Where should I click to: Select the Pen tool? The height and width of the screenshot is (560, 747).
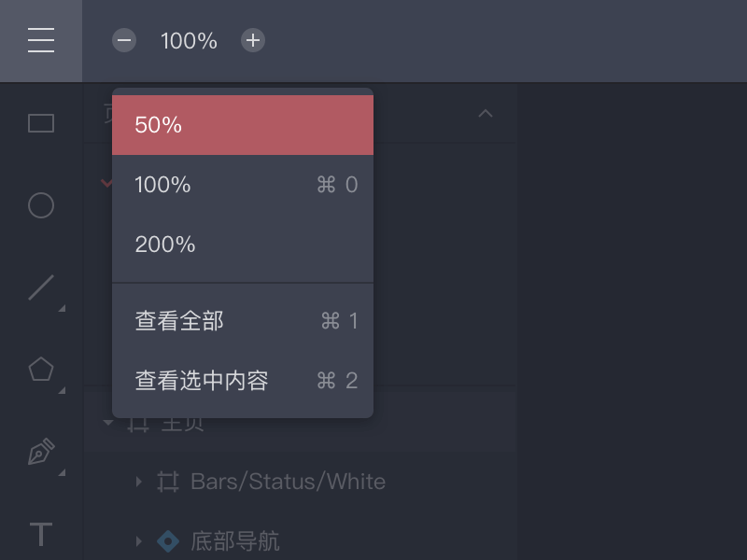click(x=41, y=454)
